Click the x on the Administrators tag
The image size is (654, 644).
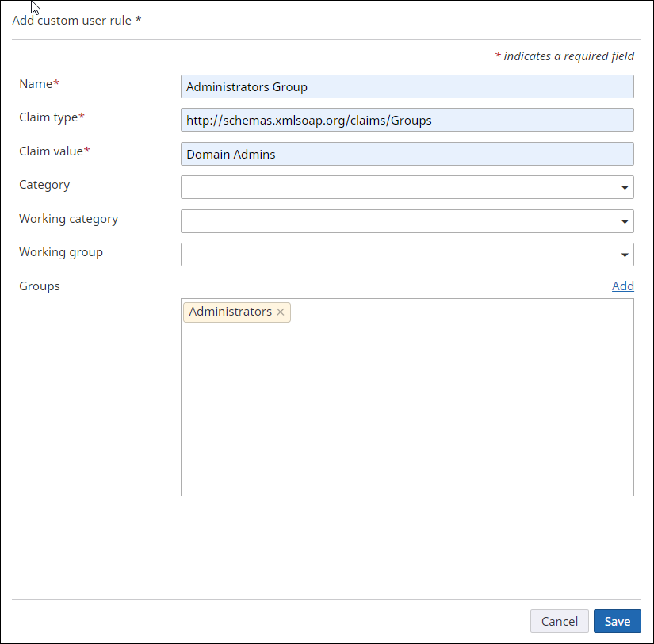click(x=281, y=312)
